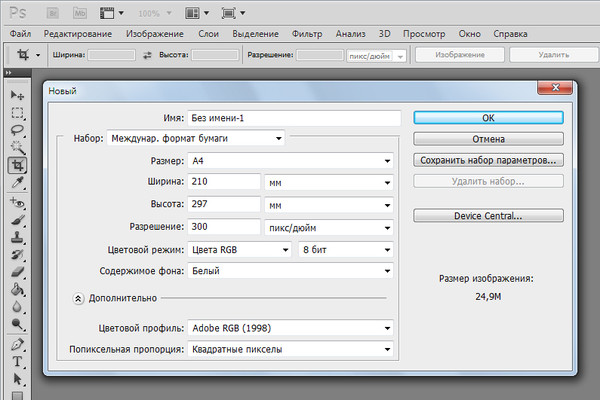Open the Изображение menu

tap(155, 34)
